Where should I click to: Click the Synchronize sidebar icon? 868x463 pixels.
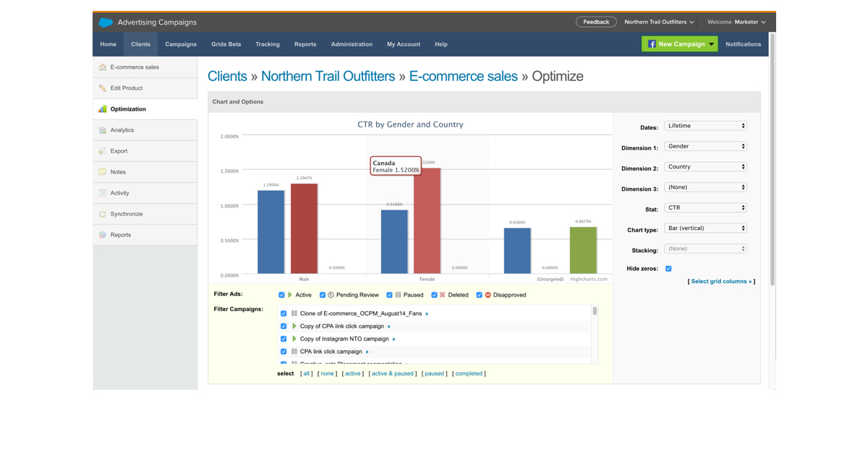[103, 214]
